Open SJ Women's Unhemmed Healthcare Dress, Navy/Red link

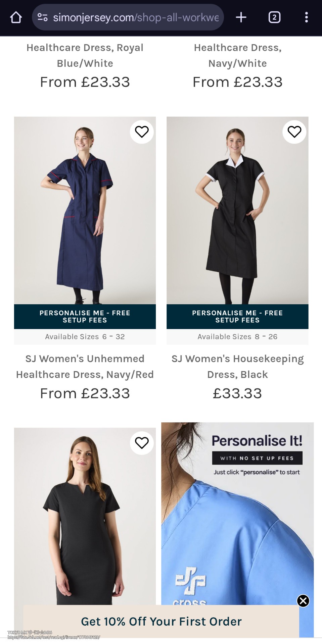pos(85,366)
